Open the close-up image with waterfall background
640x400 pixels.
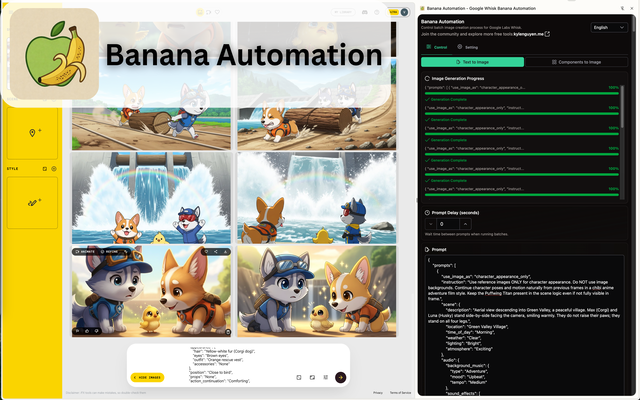pos(317,291)
